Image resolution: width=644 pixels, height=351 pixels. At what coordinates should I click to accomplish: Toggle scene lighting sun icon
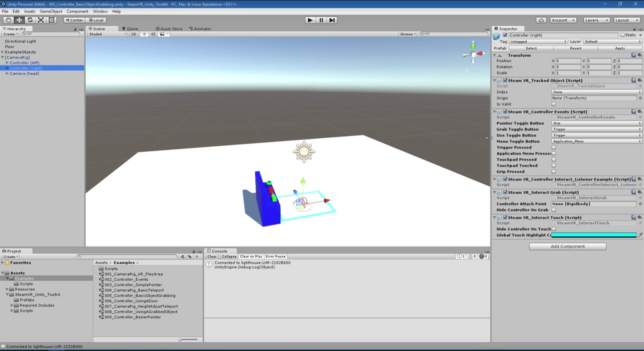pyautogui.click(x=144, y=34)
